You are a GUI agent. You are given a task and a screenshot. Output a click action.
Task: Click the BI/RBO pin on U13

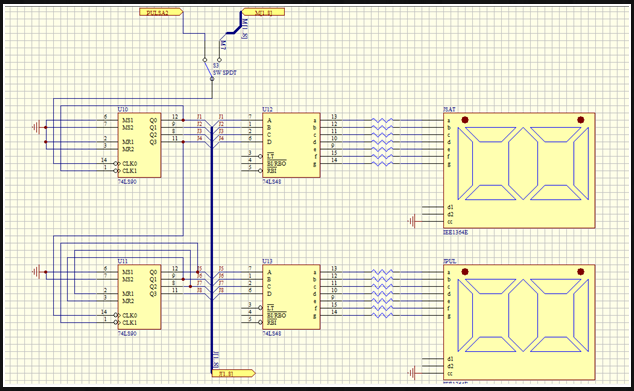tap(277, 315)
